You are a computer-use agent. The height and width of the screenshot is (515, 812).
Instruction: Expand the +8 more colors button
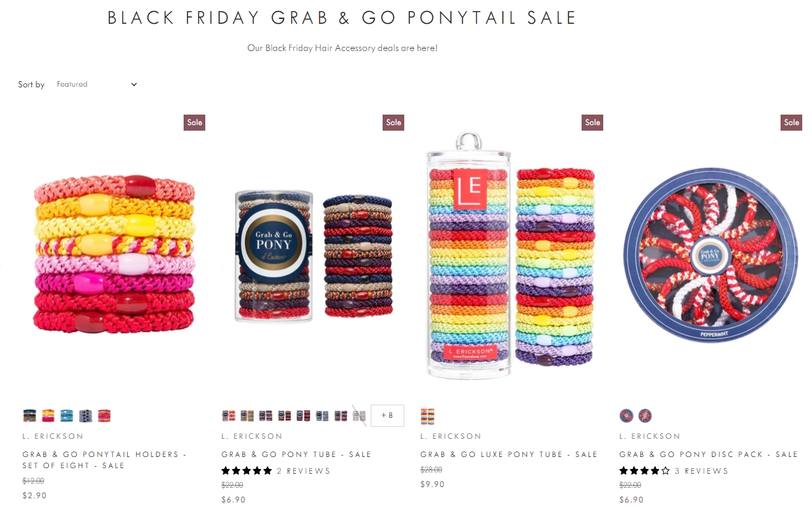[387, 416]
